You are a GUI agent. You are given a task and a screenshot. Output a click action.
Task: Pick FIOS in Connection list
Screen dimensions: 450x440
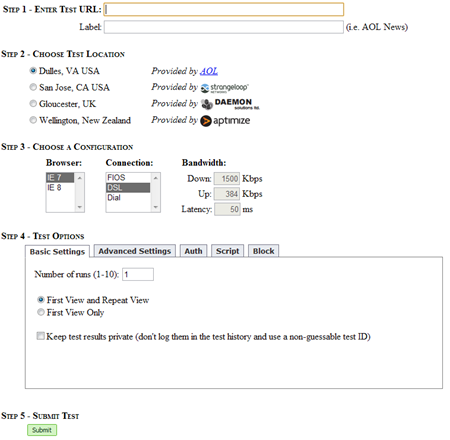pos(128,178)
